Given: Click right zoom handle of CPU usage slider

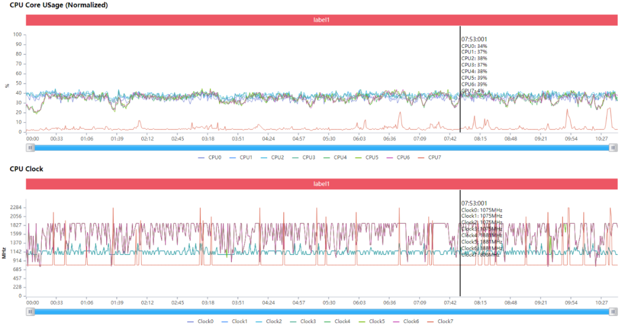Looking at the screenshot, I should pyautogui.click(x=613, y=147).
